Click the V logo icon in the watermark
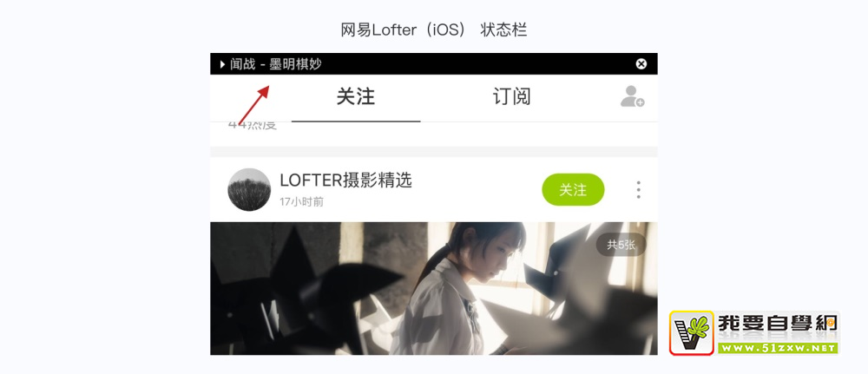This screenshot has width=868, height=374. 692,332
